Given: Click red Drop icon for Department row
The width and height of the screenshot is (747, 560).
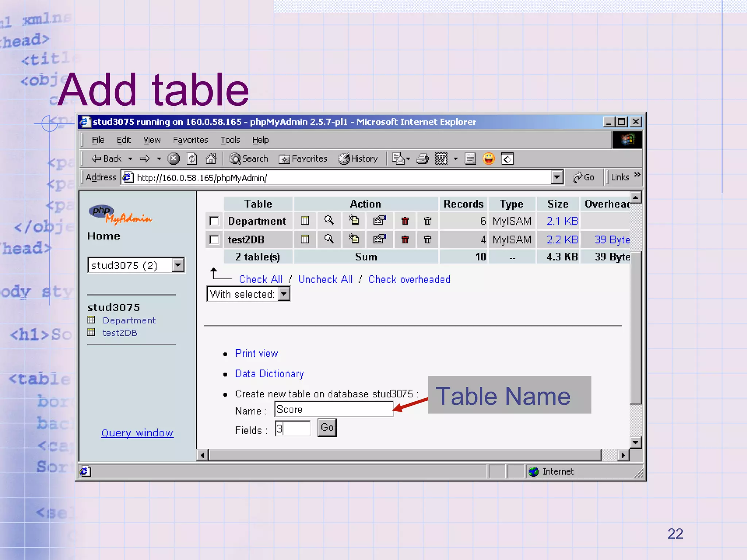Looking at the screenshot, I should [405, 221].
